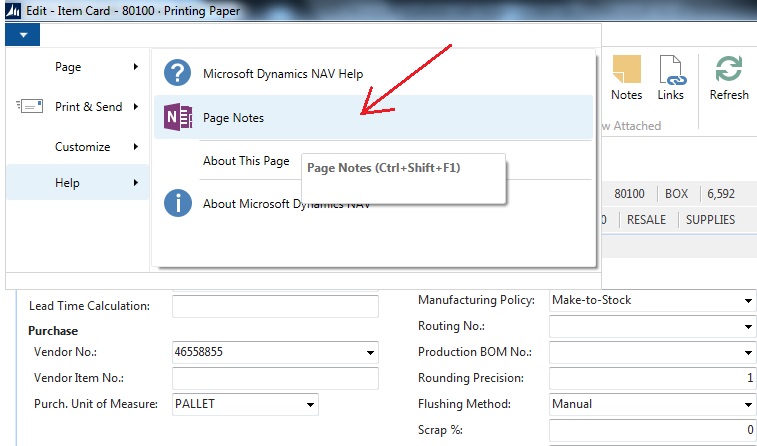Open the blue application menu dropdown button
Screen dimensions: 757x446
23,35
